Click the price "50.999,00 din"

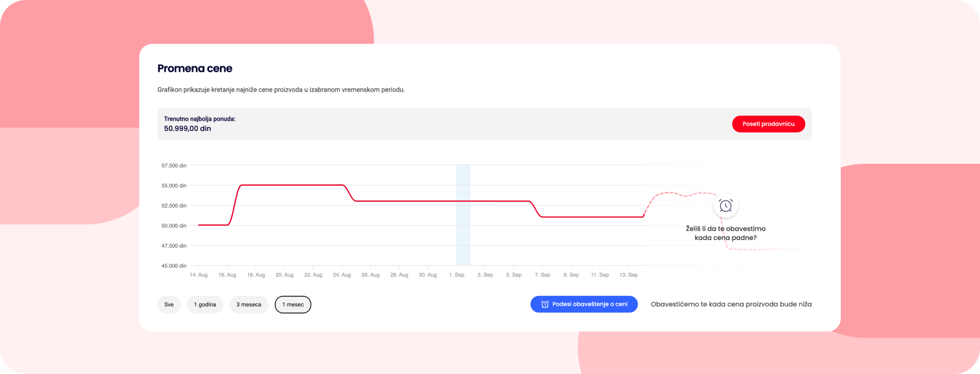click(x=188, y=128)
